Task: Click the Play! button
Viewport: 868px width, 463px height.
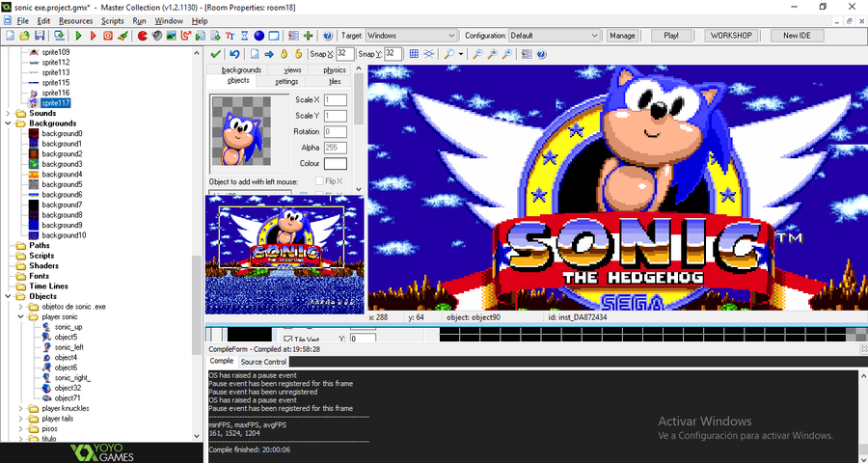Action: point(671,36)
